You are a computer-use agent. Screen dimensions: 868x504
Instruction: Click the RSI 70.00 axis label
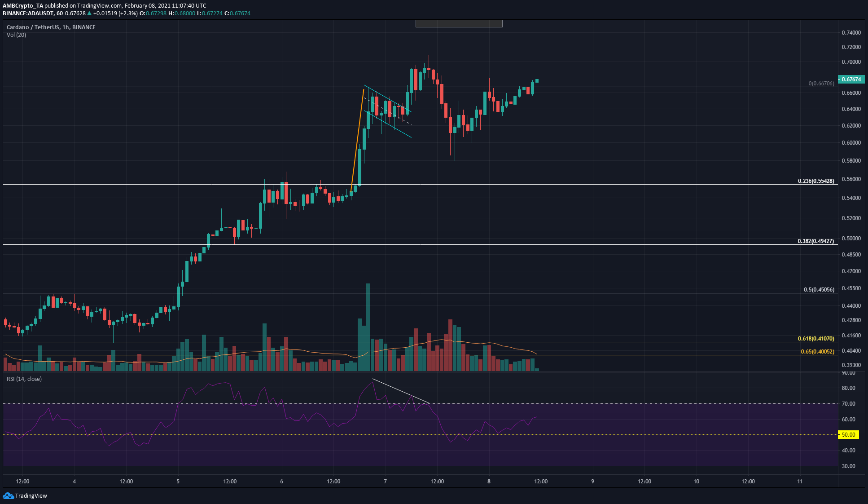848,403
